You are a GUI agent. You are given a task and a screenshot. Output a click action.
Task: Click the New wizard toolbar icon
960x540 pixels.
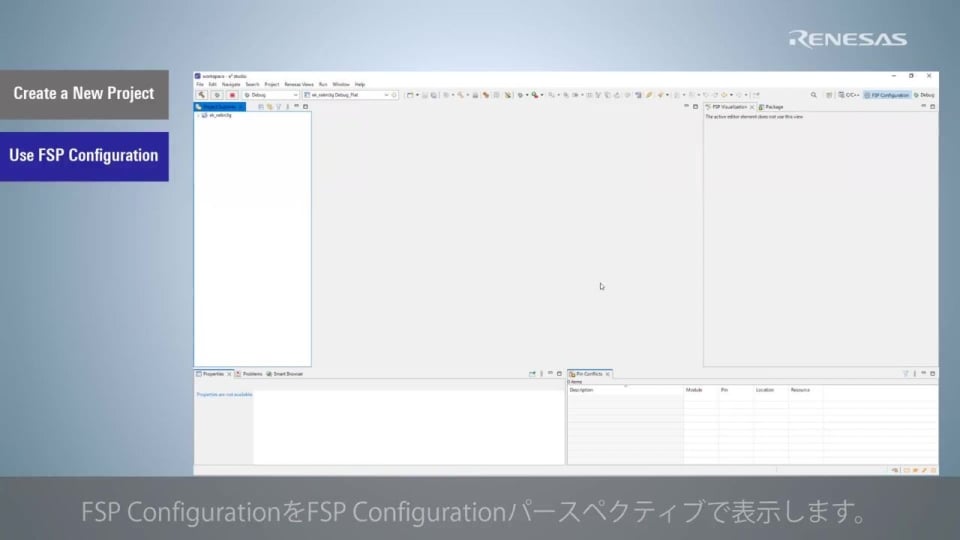(410, 95)
